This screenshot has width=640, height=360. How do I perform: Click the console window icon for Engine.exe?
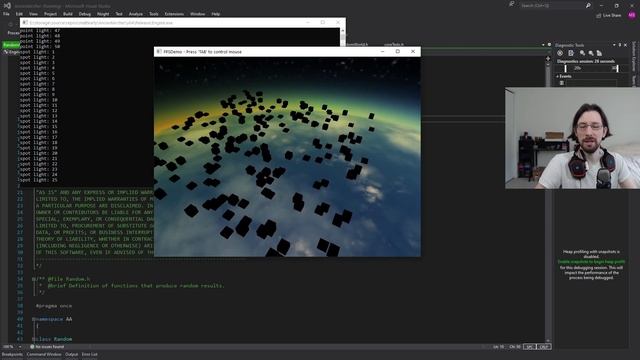click(x=25, y=23)
